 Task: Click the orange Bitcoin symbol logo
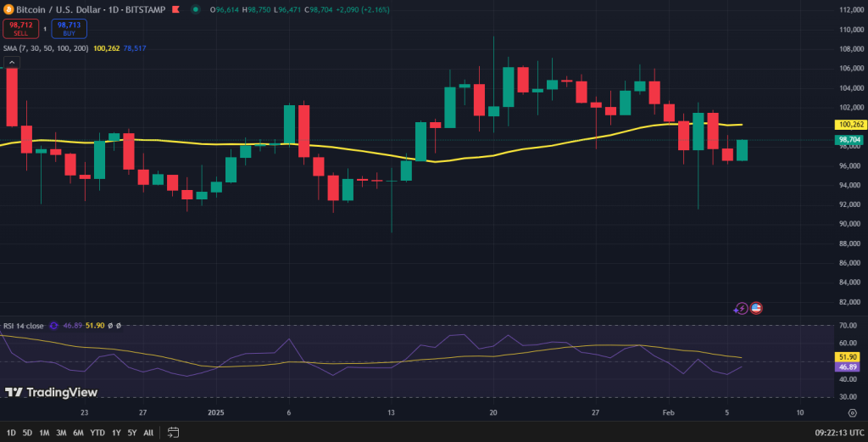[8, 9]
